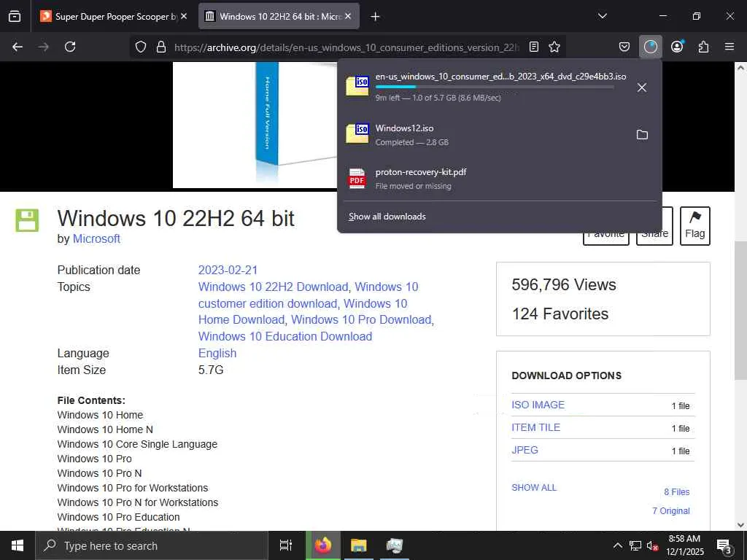Click the Windows 10 Pro for Workstations line

[x=133, y=488]
